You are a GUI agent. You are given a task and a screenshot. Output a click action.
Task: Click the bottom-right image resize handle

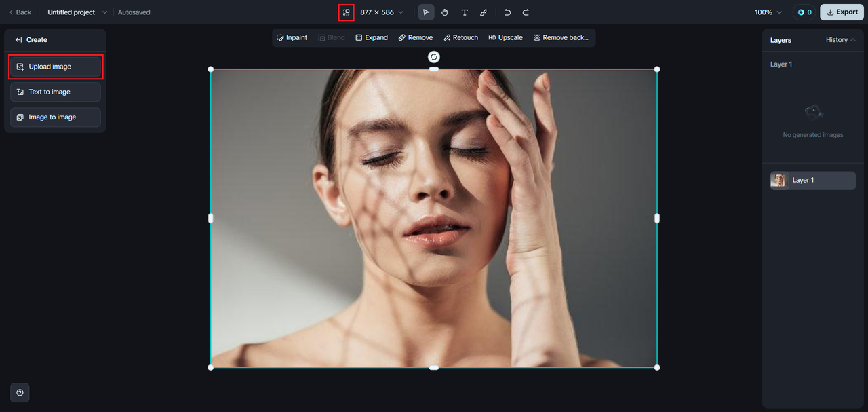coord(657,367)
